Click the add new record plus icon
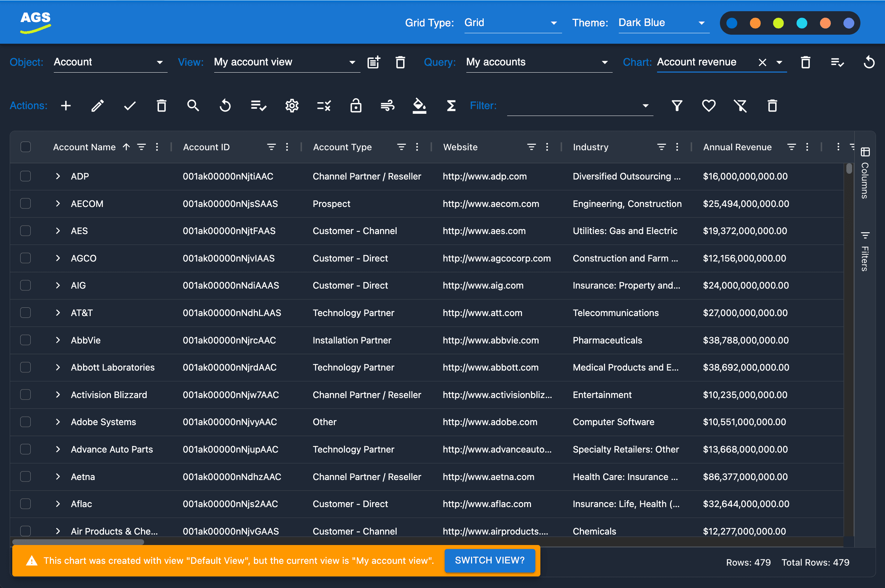Screen dimensions: 885x588 (66, 106)
